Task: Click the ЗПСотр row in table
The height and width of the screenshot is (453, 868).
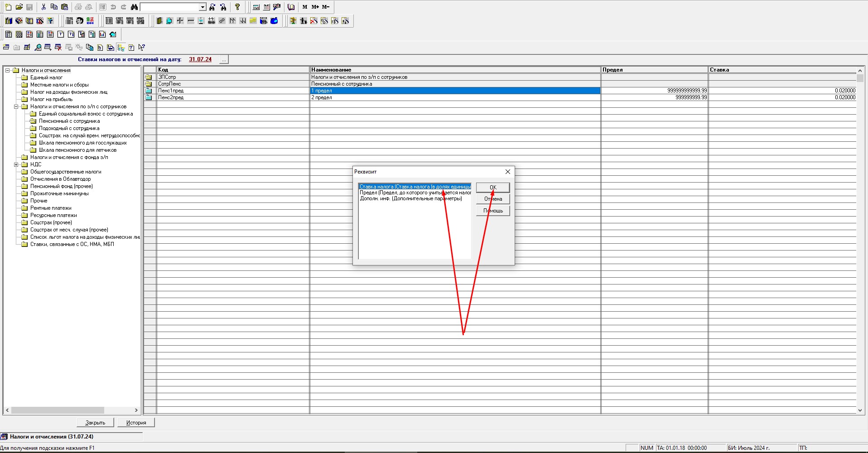Action: pos(500,77)
